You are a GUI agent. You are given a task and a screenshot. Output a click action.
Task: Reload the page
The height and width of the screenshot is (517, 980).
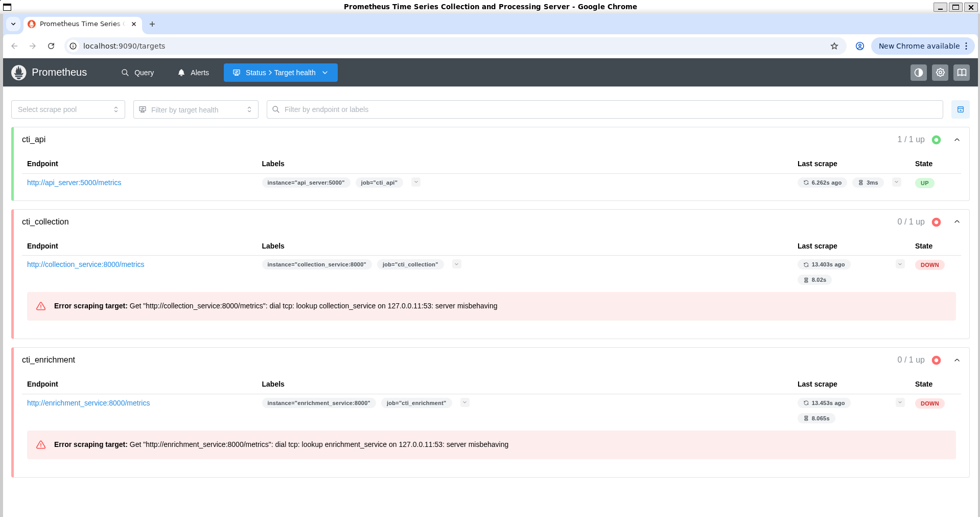51,46
